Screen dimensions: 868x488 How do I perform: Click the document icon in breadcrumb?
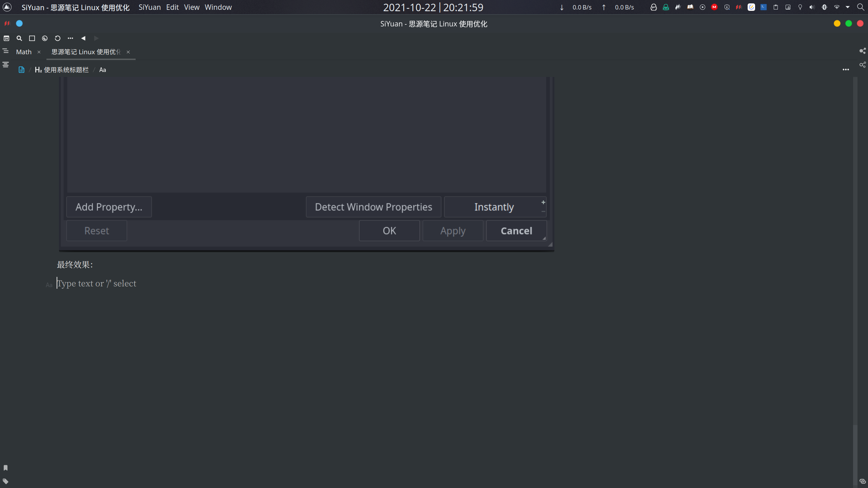click(21, 70)
